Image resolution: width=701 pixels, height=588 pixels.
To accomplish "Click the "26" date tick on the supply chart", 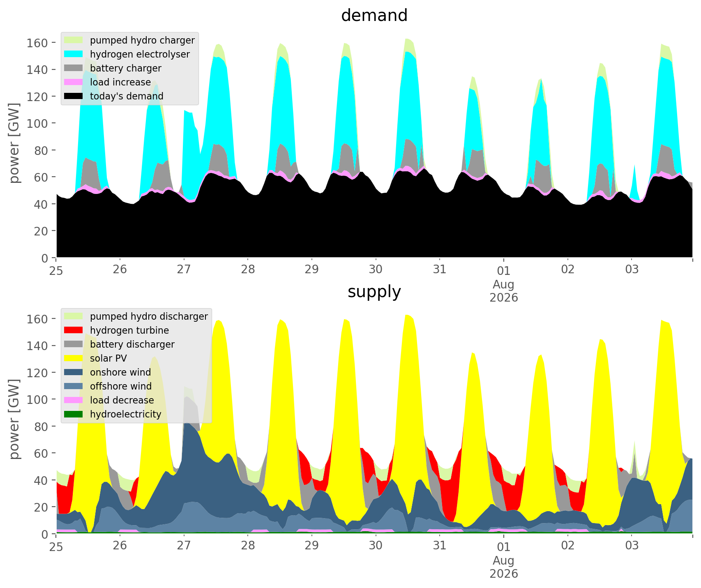I will (120, 546).
